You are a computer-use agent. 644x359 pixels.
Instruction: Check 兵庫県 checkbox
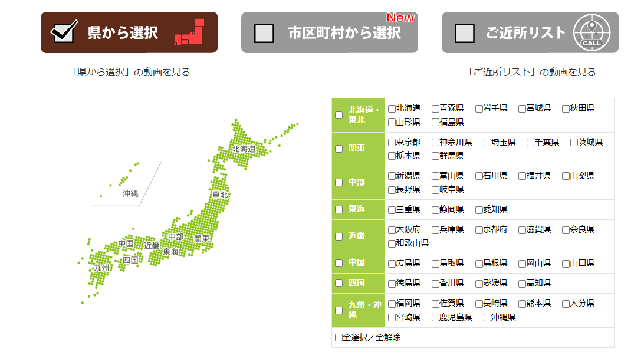(x=435, y=230)
